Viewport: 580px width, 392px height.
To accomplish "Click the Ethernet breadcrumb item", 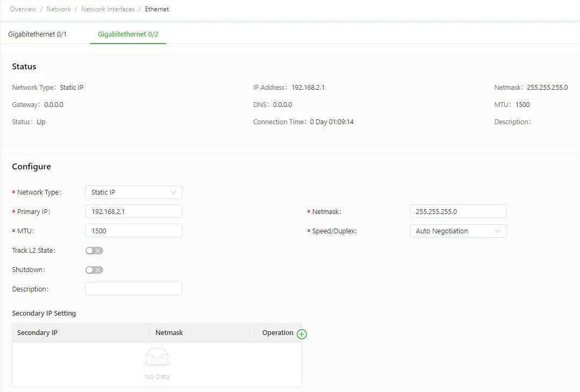I will 157,9.
